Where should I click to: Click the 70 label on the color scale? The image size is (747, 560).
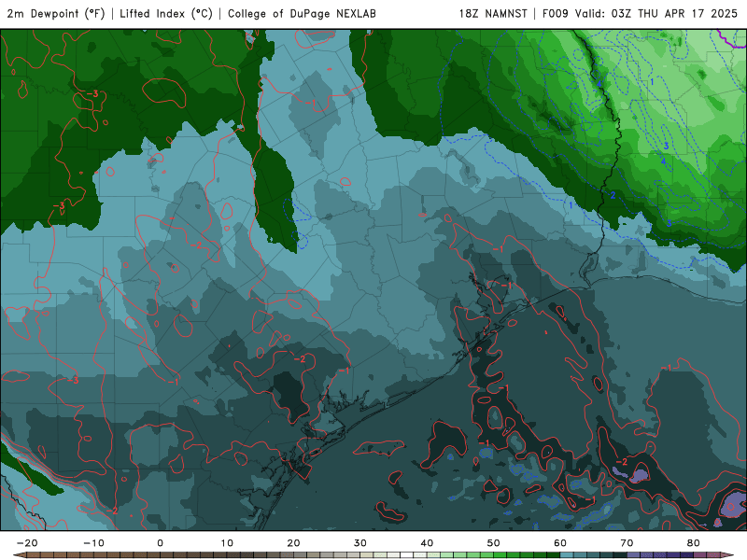[627, 543]
